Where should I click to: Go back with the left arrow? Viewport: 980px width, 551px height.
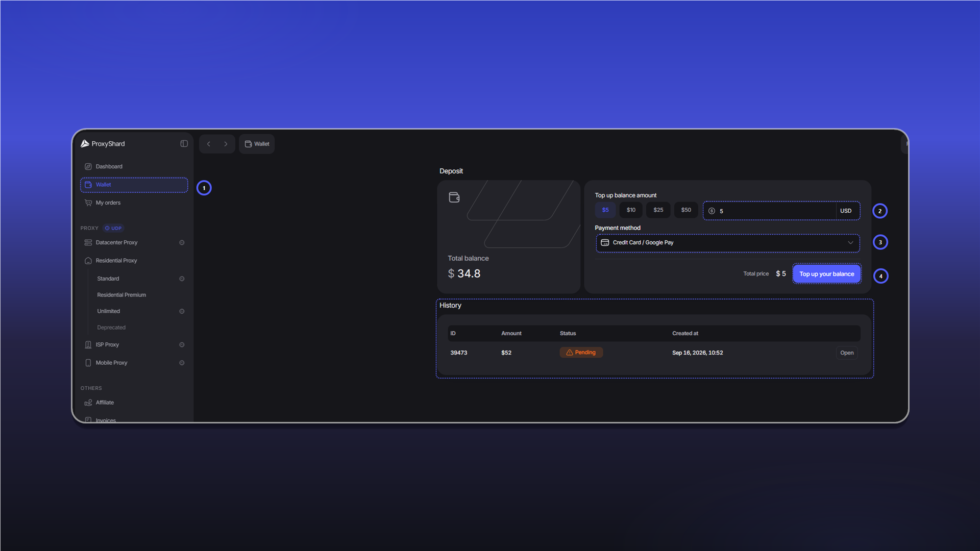[209, 144]
